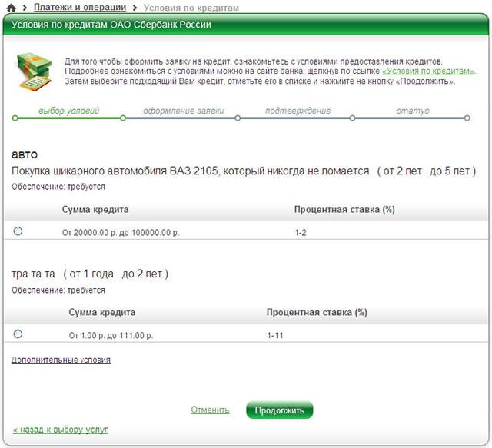
Task: Go back via « назад к выбору услуг
Action: (x=60, y=430)
